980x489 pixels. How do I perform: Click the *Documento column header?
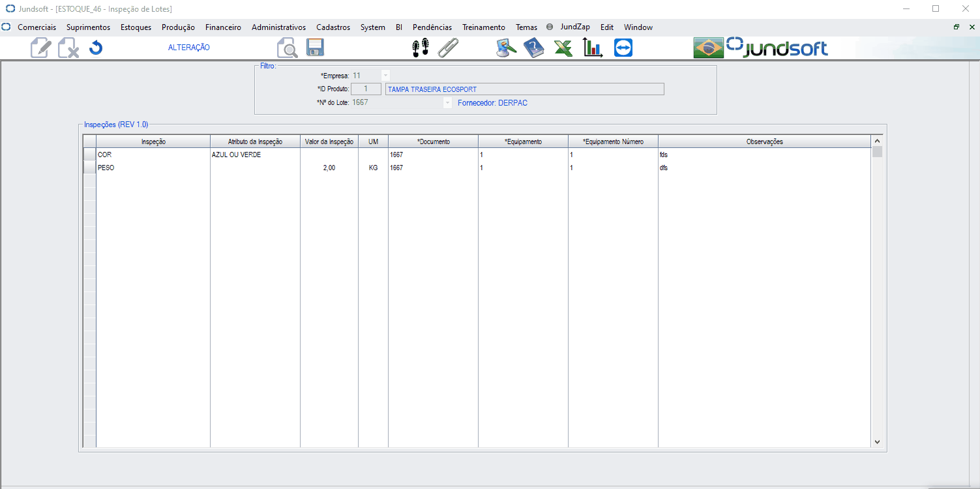(x=433, y=141)
